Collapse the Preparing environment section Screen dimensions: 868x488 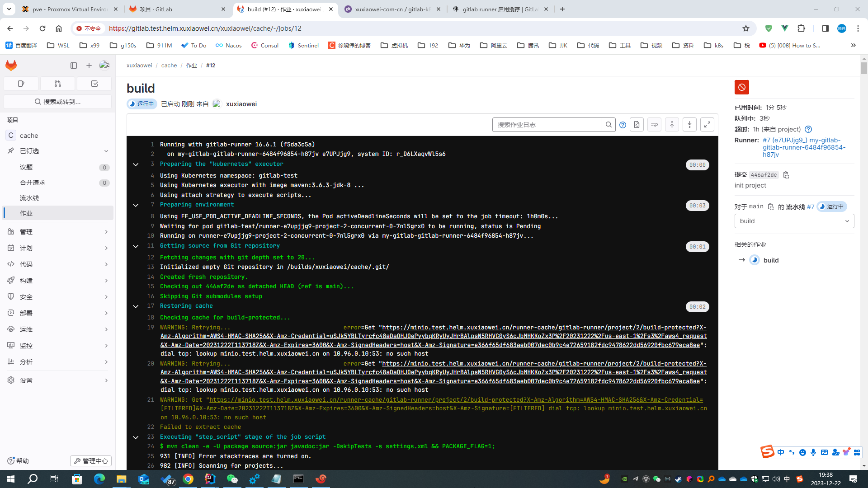click(135, 204)
